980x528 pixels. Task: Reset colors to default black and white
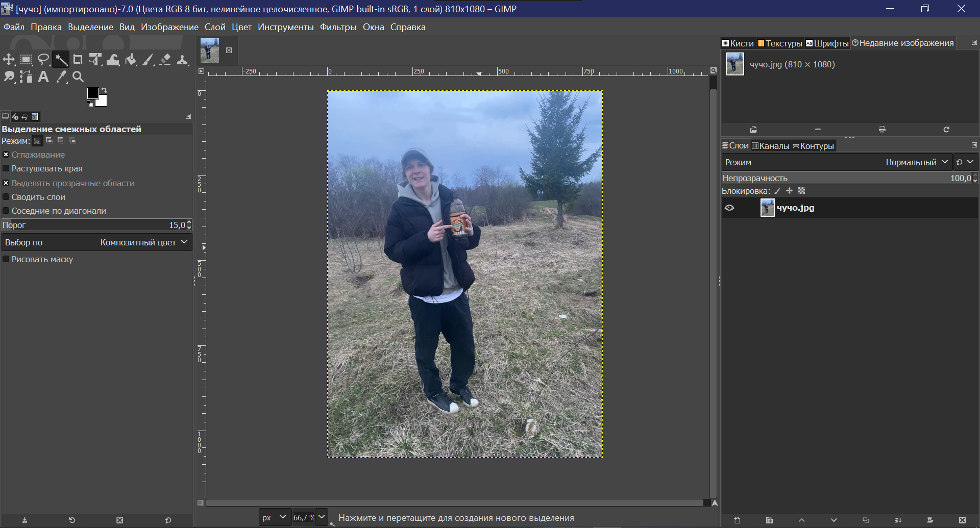tap(90, 104)
